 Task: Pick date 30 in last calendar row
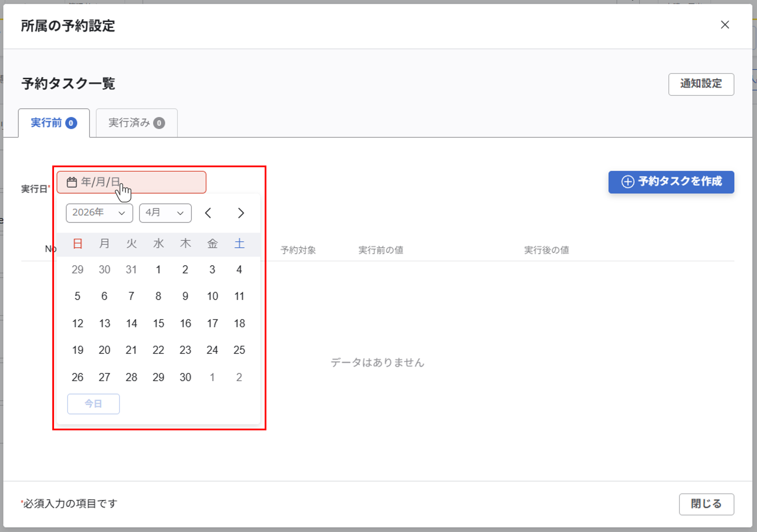coord(185,377)
